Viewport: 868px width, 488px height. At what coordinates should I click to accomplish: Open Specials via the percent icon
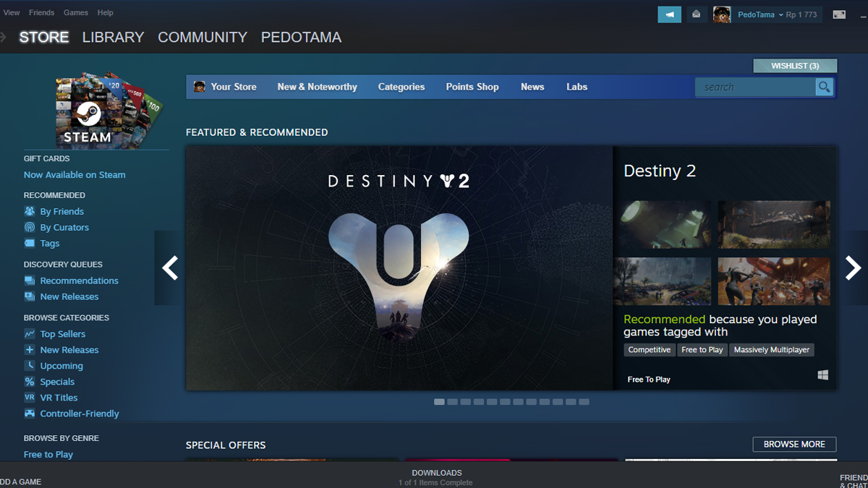29,381
